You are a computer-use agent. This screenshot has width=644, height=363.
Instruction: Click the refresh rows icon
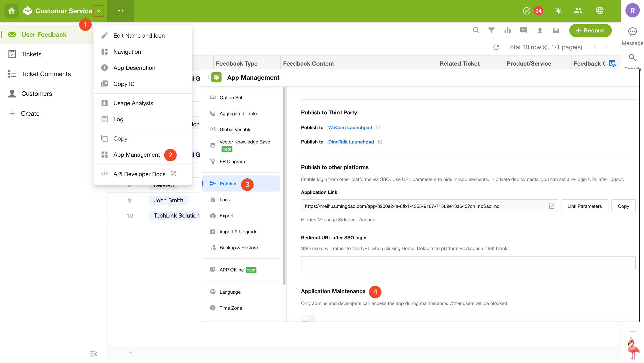coord(496,47)
